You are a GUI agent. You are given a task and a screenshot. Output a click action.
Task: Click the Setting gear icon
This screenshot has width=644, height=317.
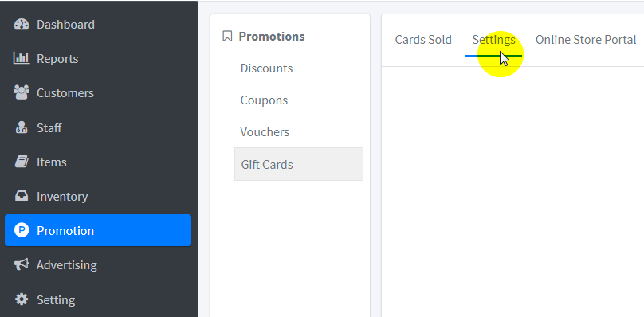22,299
